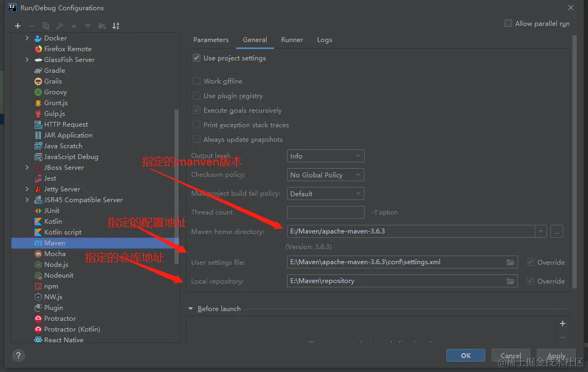Select the Kotlin icon
The image size is (588, 372).
(x=38, y=222)
